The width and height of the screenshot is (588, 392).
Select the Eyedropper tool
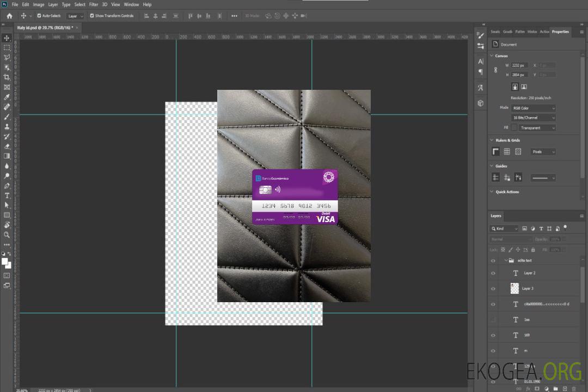(7, 97)
